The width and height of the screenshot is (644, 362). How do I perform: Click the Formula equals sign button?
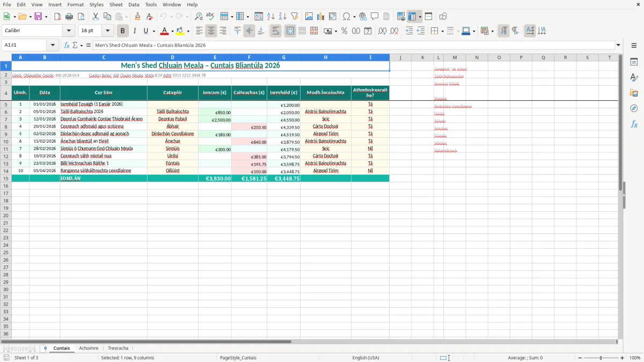coord(89,45)
